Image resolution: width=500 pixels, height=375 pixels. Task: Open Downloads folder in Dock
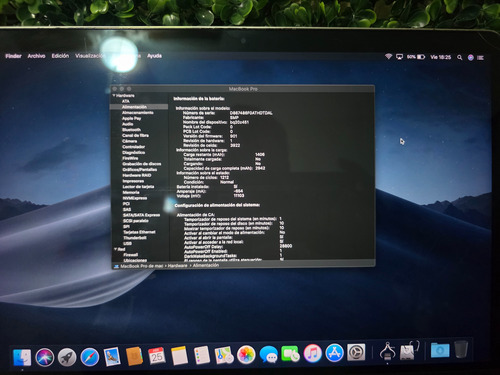tap(440, 350)
